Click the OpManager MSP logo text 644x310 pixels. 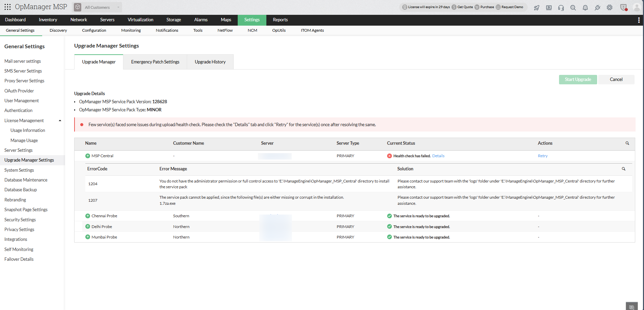41,7
